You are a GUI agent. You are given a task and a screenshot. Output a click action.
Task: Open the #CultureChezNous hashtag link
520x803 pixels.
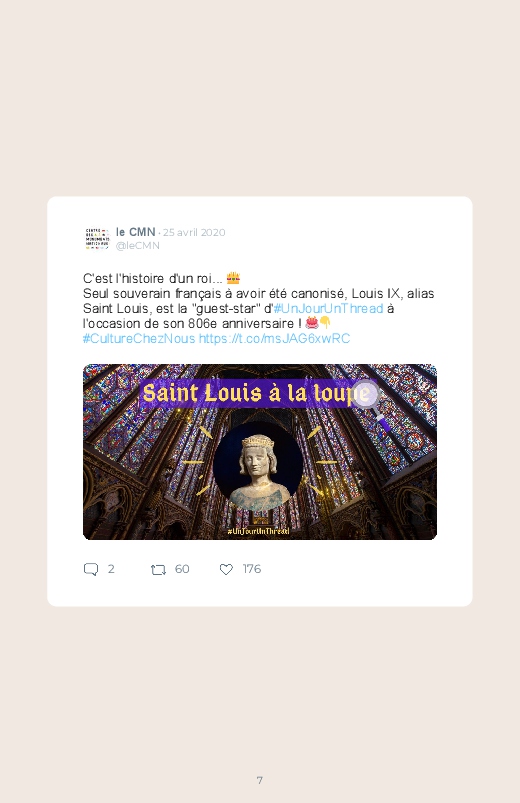[x=139, y=339]
